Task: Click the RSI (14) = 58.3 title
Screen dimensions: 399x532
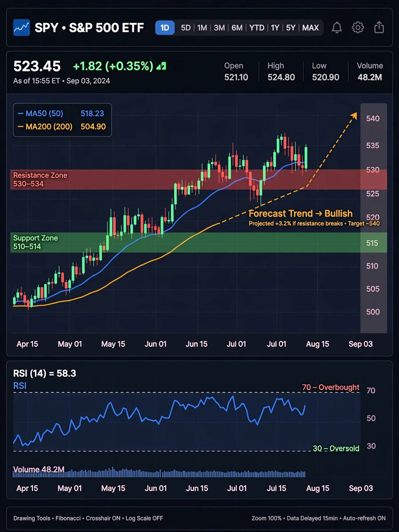Action: coord(45,374)
